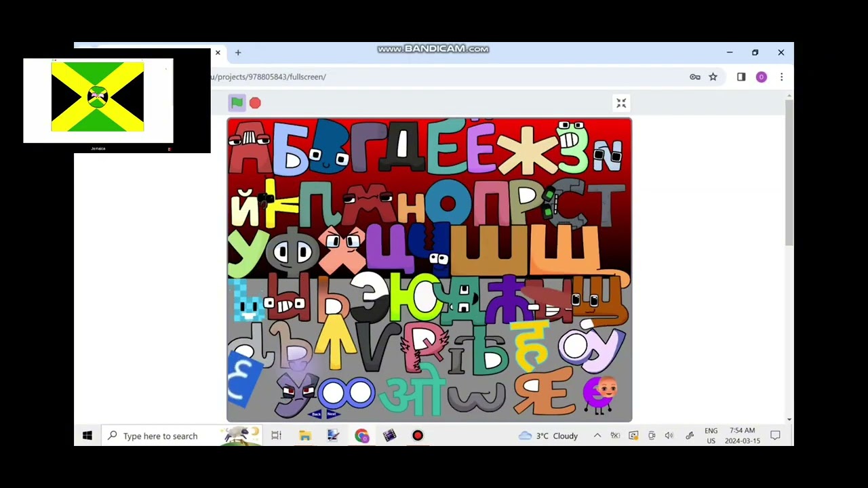
Task: Open the volume control in the tray
Action: point(669,436)
